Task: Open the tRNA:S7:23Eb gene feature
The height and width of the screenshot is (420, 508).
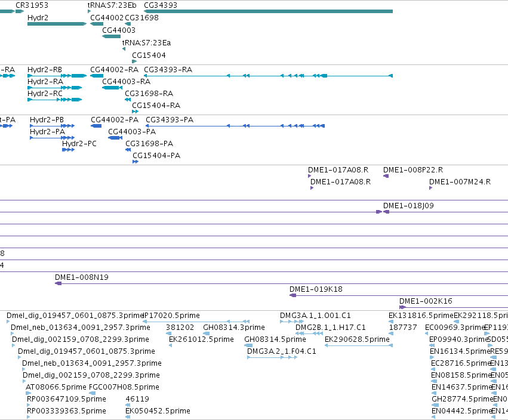Action: 89,11
